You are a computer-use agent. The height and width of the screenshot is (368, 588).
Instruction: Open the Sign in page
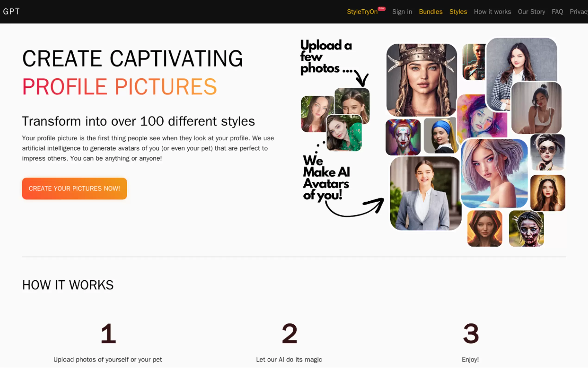pyautogui.click(x=402, y=12)
